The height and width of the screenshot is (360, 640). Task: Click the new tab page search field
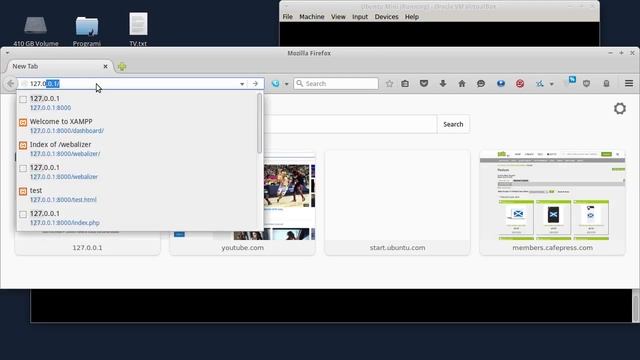coord(350,124)
